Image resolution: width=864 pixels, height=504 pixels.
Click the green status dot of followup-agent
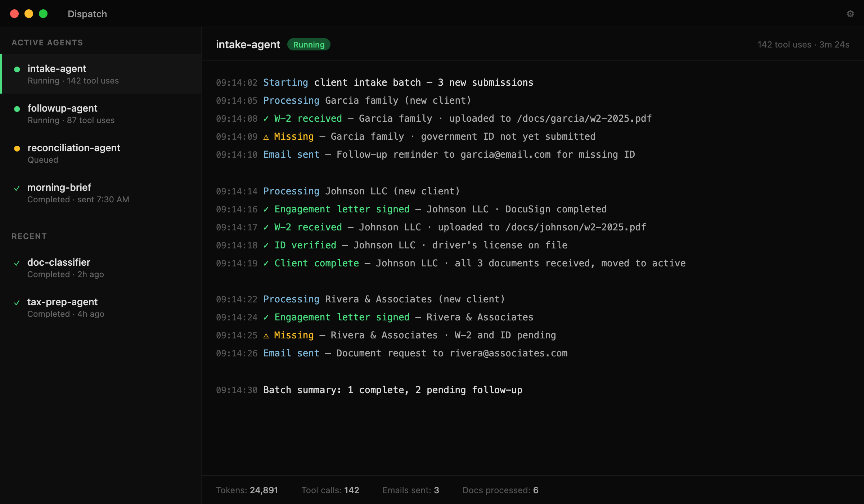(x=17, y=109)
